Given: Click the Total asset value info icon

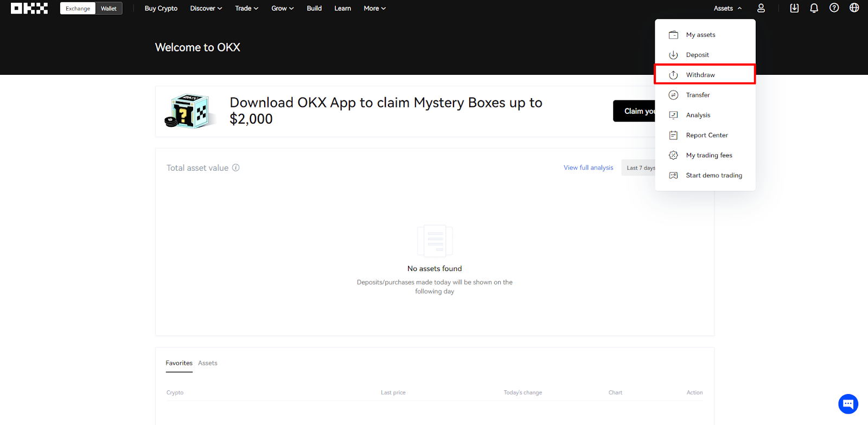Looking at the screenshot, I should [x=236, y=168].
